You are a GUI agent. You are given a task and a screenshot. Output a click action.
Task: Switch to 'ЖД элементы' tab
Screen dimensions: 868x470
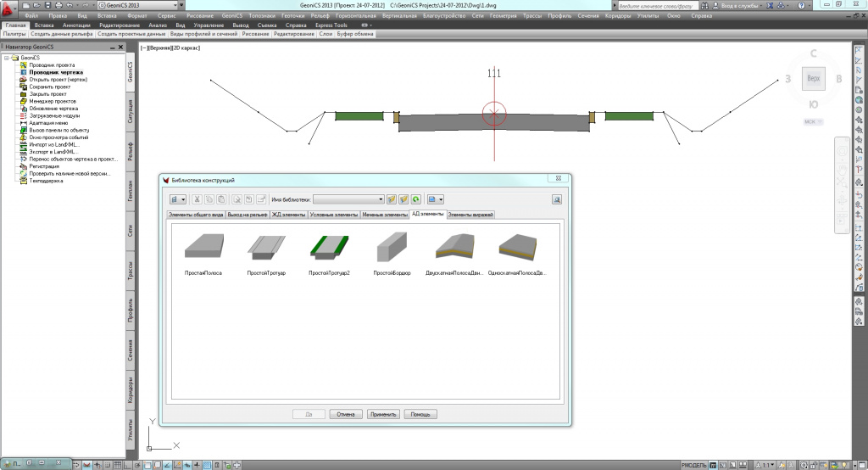288,215
